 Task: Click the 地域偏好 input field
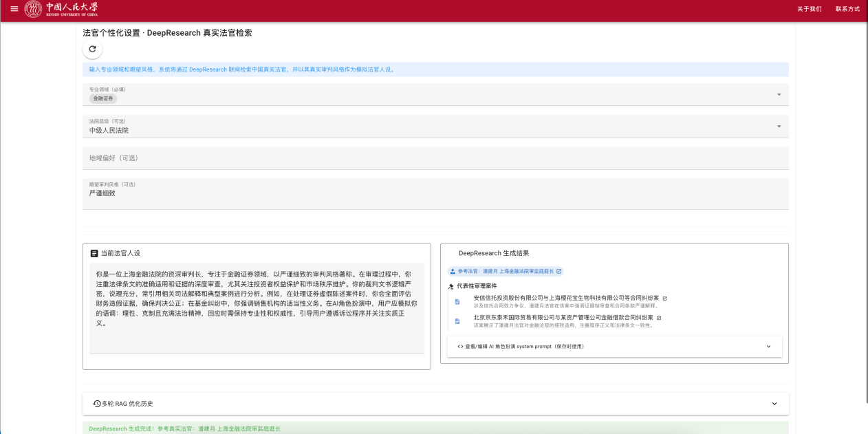[435, 158]
